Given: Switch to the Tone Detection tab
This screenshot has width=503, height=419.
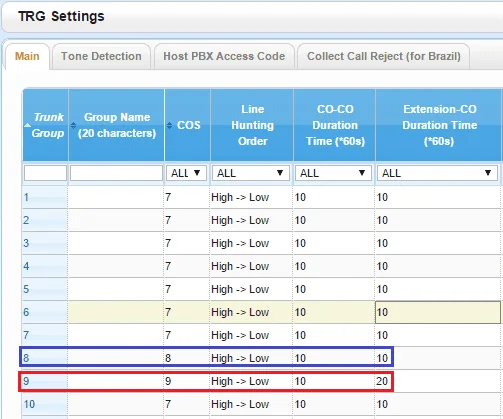Looking at the screenshot, I should pyautogui.click(x=101, y=56).
